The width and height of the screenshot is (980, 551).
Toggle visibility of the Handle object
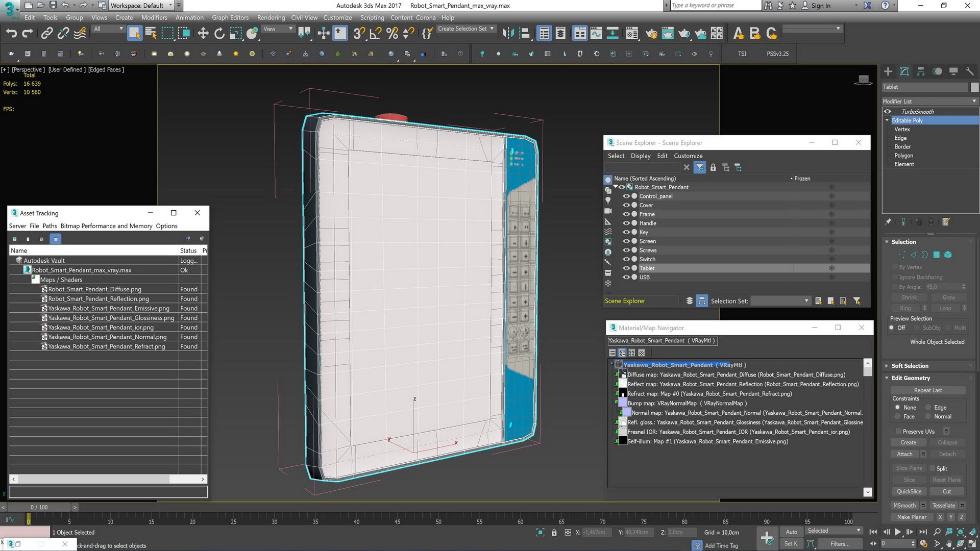coord(626,223)
